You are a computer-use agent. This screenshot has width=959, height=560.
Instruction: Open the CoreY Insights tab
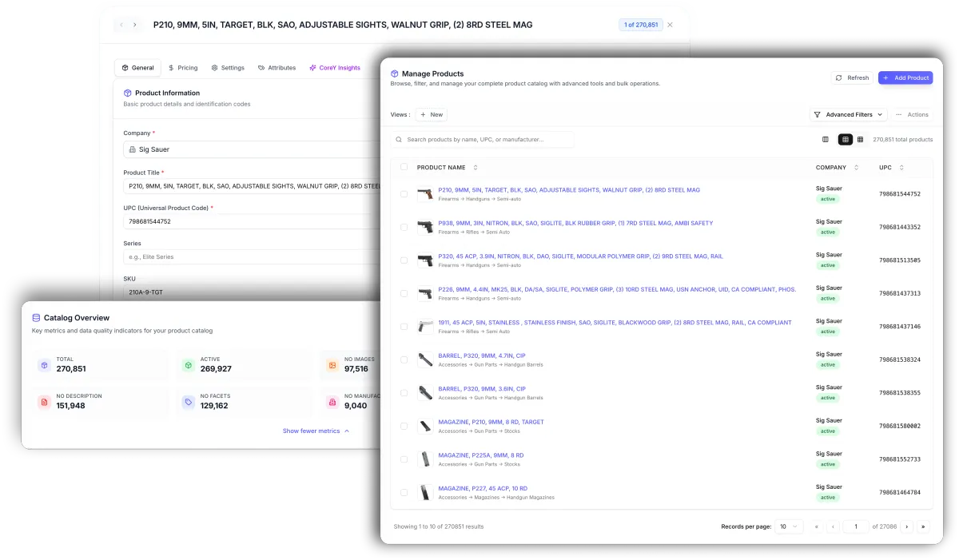[335, 68]
